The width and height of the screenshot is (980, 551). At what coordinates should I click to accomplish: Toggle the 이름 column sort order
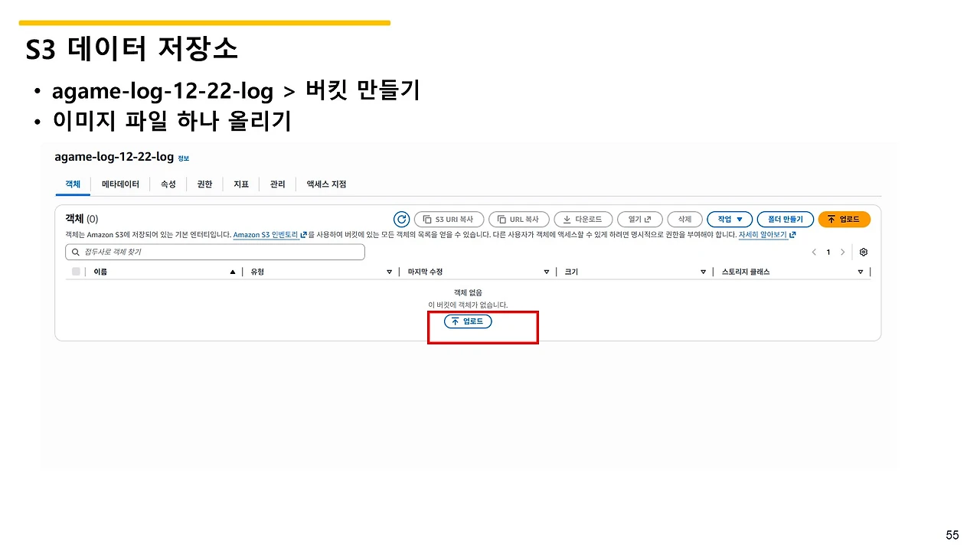tap(232, 271)
